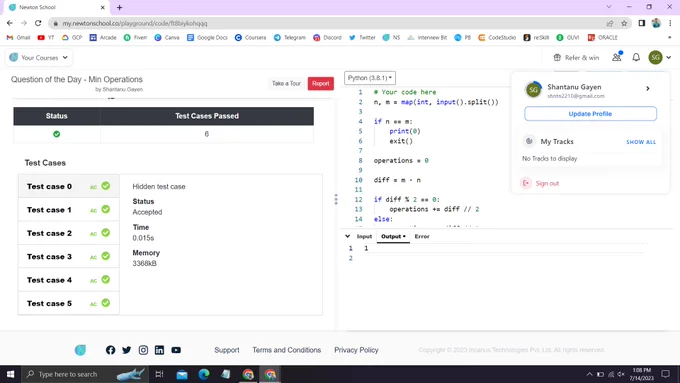Show hidden system tray icons

tap(589, 374)
